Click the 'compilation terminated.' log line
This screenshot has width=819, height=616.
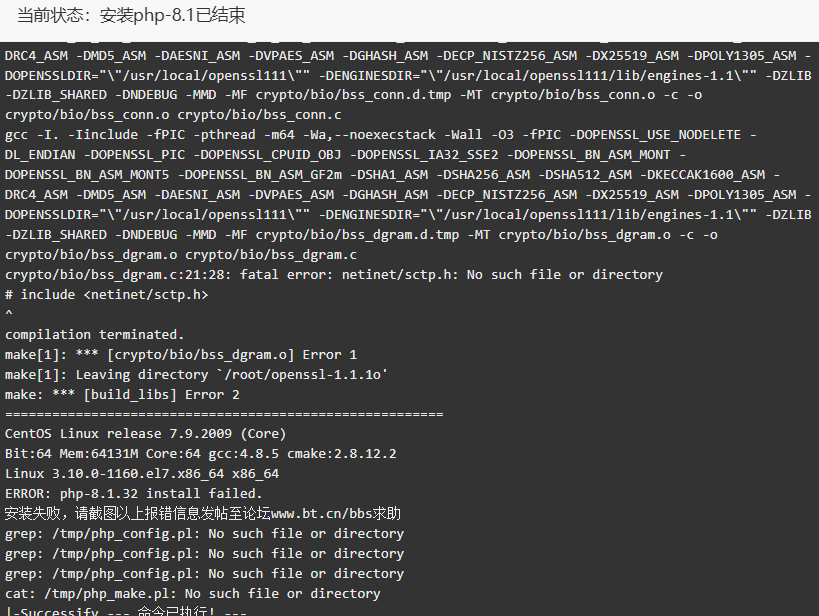point(95,334)
